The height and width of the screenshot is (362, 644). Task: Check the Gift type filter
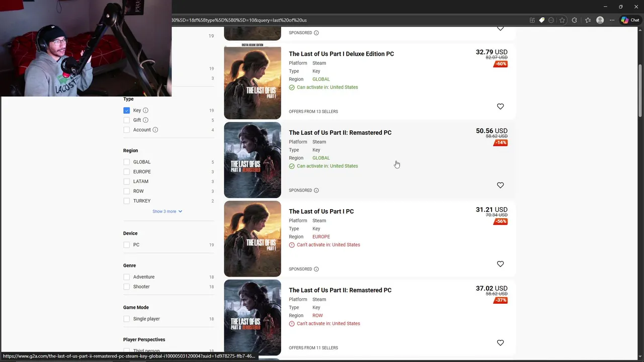[126, 120]
